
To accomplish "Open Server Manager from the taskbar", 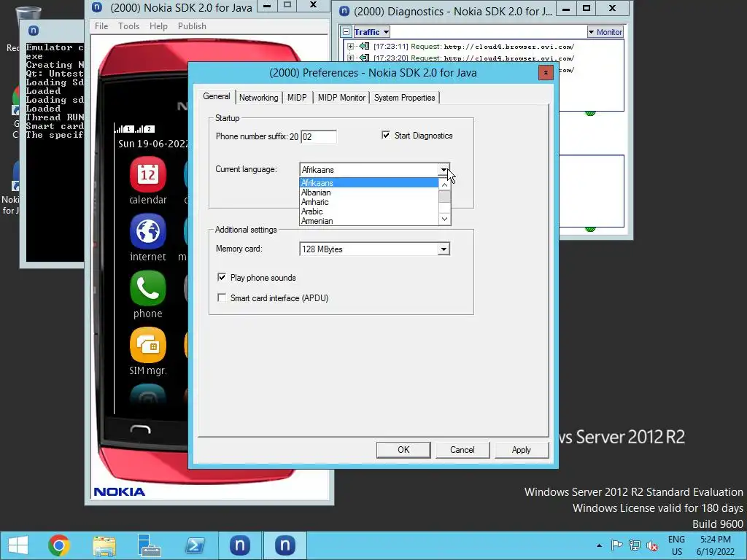I will tap(149, 545).
